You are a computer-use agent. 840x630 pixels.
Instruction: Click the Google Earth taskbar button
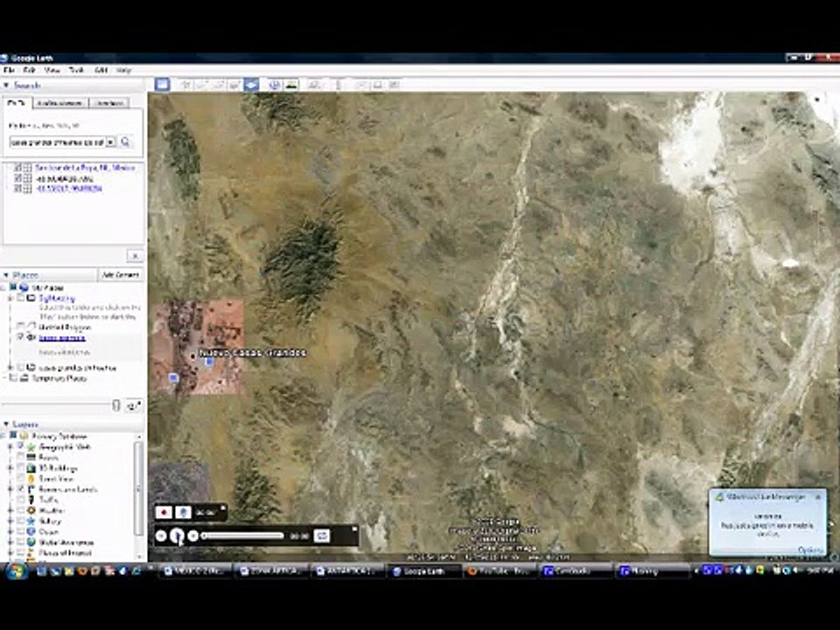click(423, 571)
